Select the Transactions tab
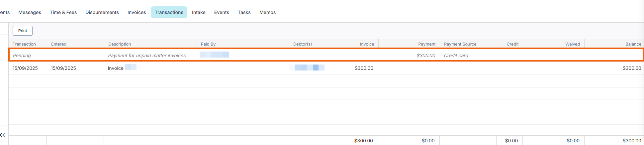The height and width of the screenshot is (145, 644). click(x=169, y=12)
